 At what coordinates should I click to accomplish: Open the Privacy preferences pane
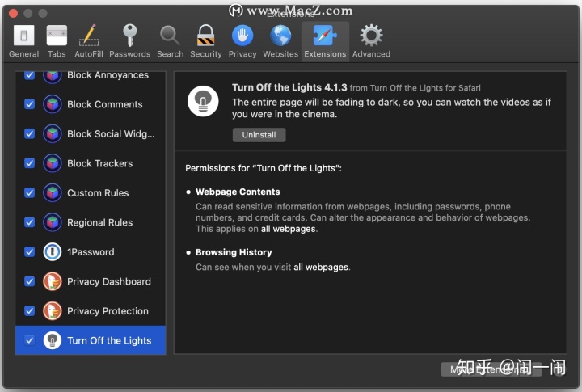(x=242, y=41)
